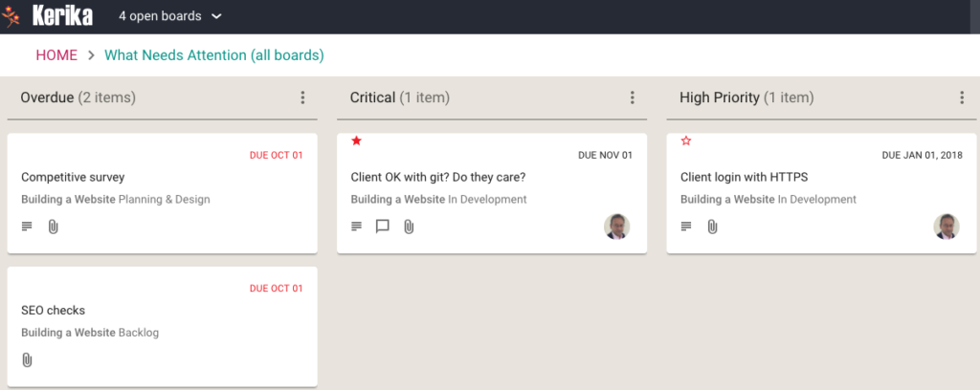Click the 'DUE OCT 01' label on Competitive survey

click(x=276, y=155)
